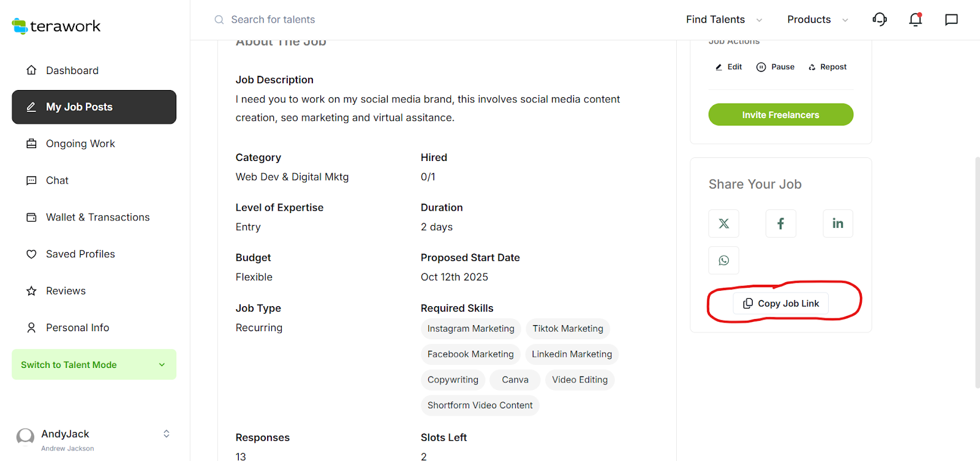Open Wallet & Transactions page
Viewport: 980px width, 461px height.
tap(97, 217)
